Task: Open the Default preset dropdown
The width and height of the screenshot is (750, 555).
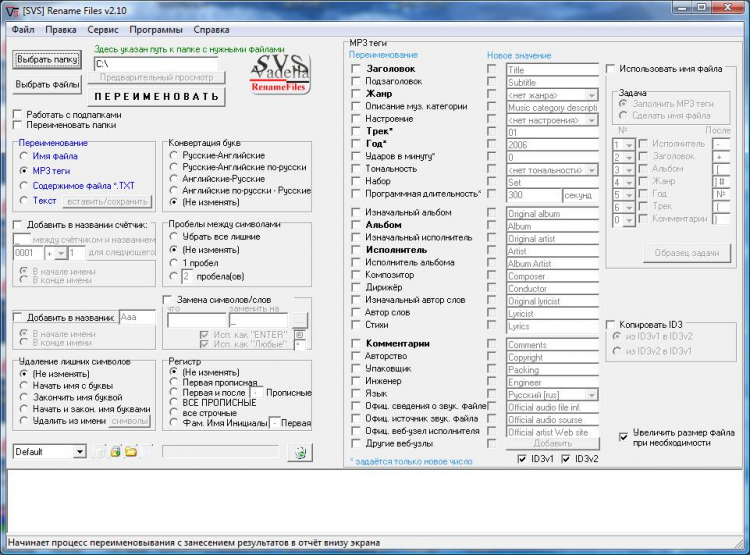Action: tap(79, 452)
